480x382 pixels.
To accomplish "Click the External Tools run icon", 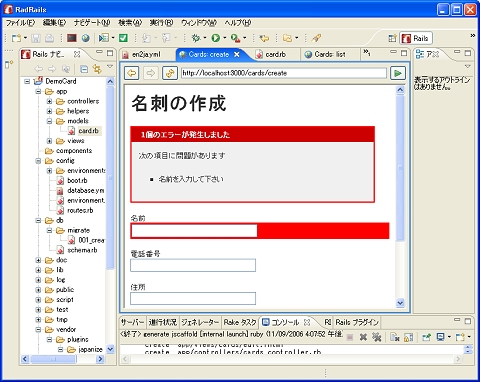I will [235, 38].
